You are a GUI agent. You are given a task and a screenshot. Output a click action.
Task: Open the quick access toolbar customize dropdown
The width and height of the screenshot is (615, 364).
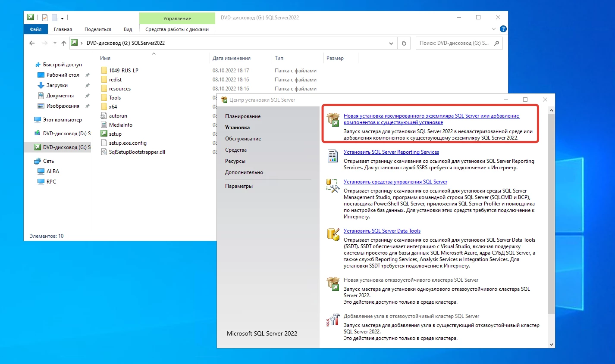click(x=62, y=18)
